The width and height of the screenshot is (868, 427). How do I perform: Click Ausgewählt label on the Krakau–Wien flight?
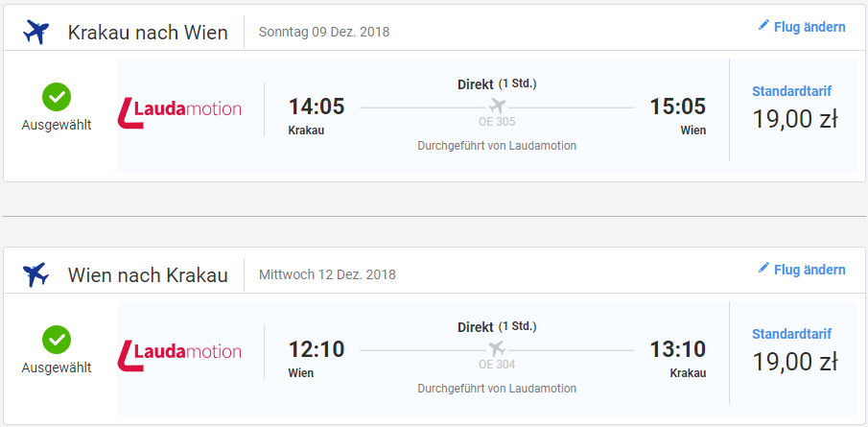pos(57,125)
